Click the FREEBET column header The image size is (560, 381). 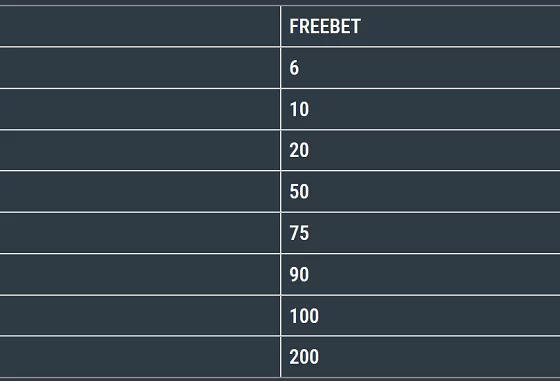click(x=420, y=26)
